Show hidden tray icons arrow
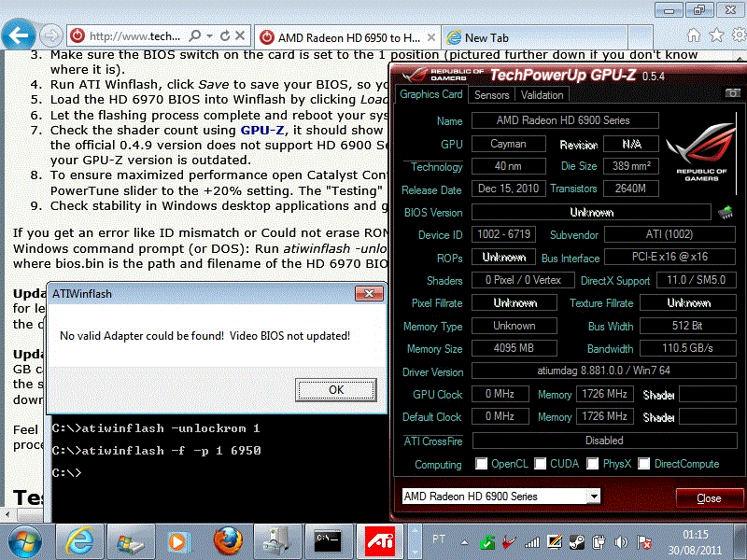747x560 pixels. (464, 542)
